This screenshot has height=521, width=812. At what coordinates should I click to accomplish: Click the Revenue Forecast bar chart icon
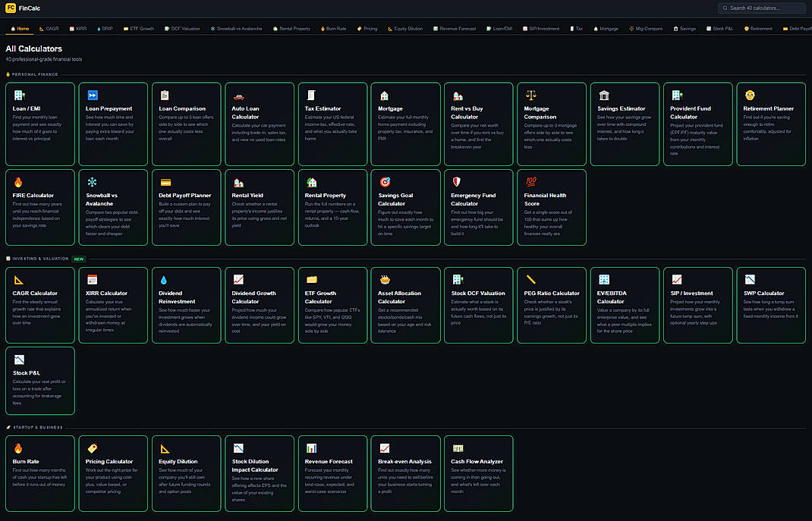311,448
